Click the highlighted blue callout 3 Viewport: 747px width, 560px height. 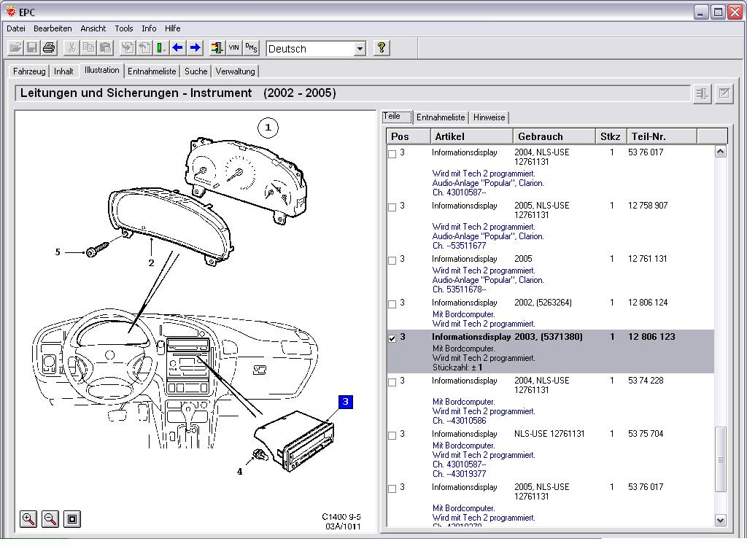point(345,402)
